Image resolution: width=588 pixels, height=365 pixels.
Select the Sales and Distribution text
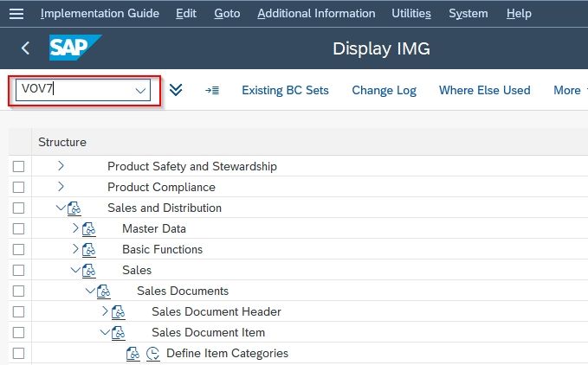165,208
